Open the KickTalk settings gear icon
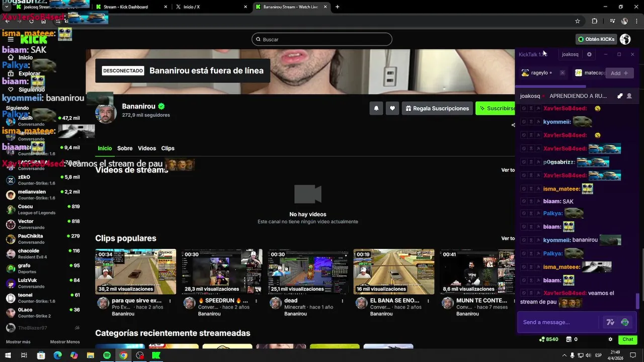Viewport: 644px width, 362px height. [x=589, y=54]
